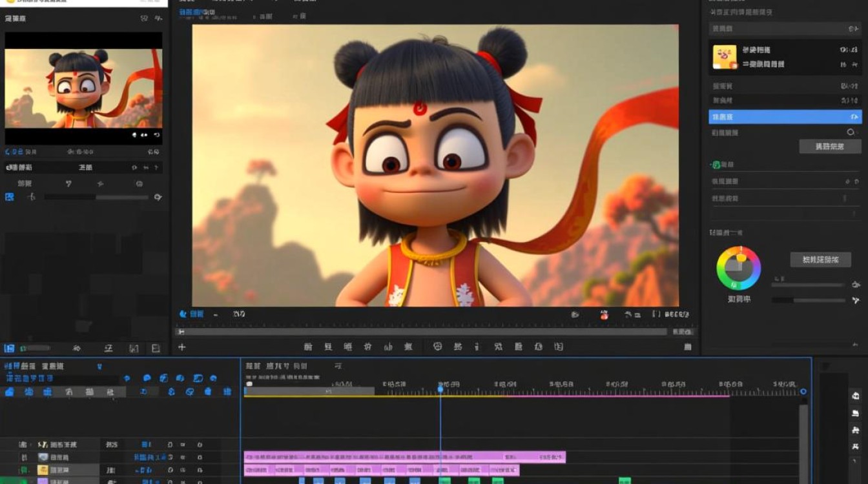Select the long pink clip on the upper timeline track

(404, 457)
